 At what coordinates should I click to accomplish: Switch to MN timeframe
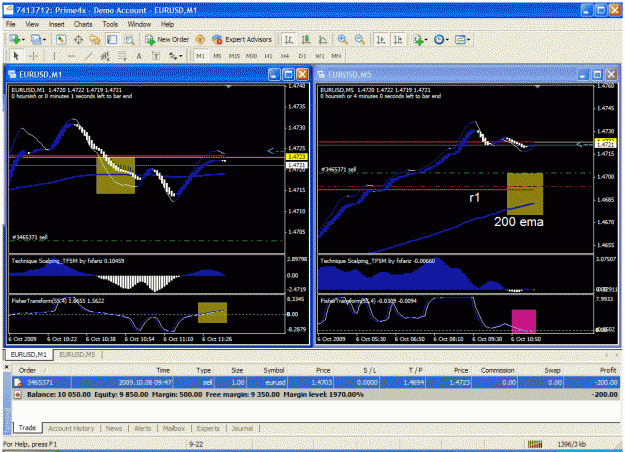[336, 56]
